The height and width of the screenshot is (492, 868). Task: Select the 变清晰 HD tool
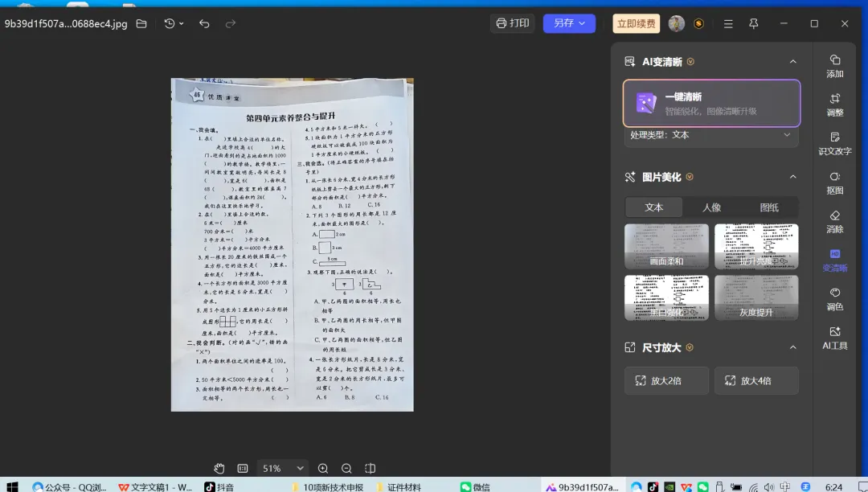[835, 260]
